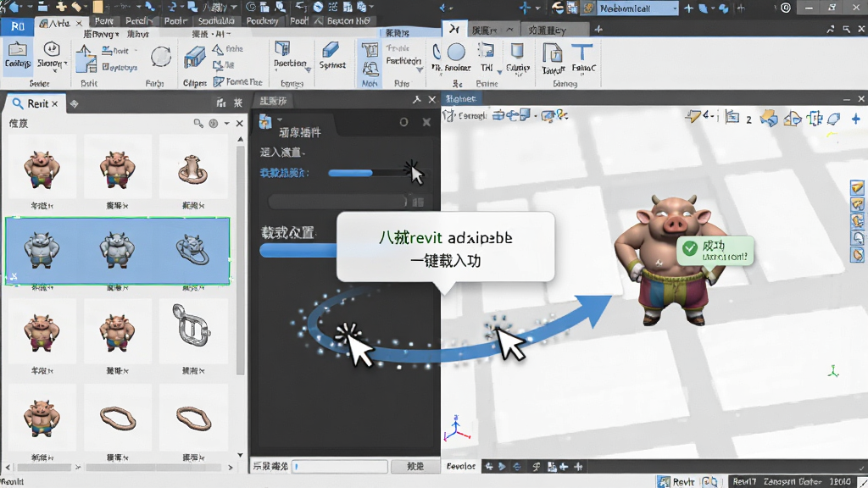
Task: Select the gray ring thumbnail in highlighted row
Action: pyautogui.click(x=192, y=250)
